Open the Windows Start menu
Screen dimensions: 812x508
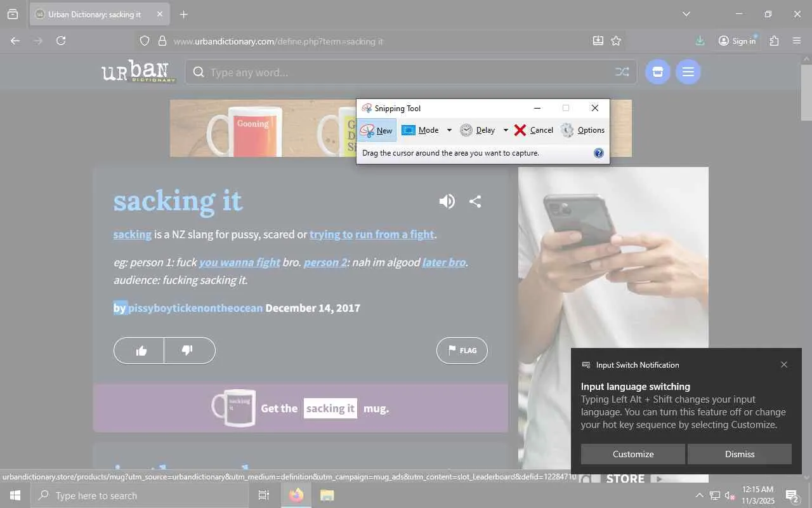(x=15, y=495)
